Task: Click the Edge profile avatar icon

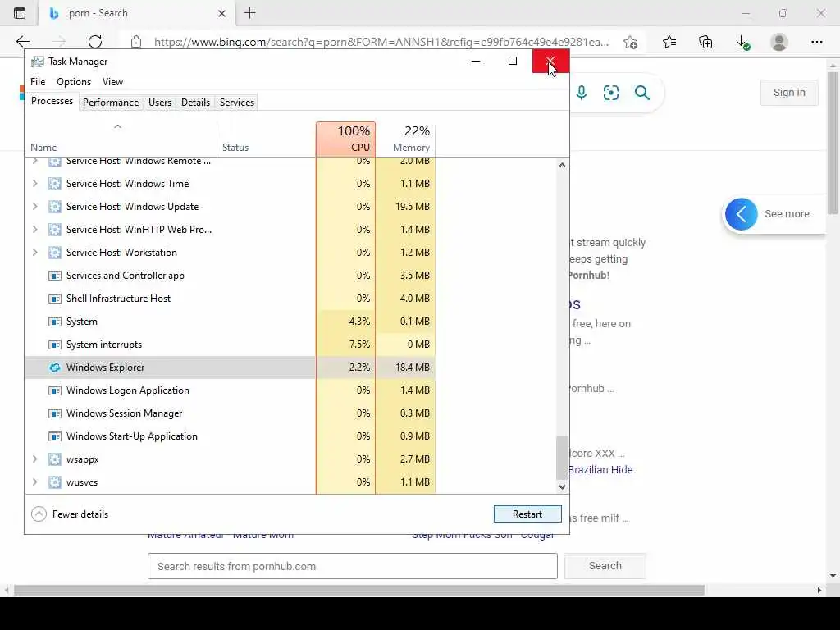Action: pos(779,42)
